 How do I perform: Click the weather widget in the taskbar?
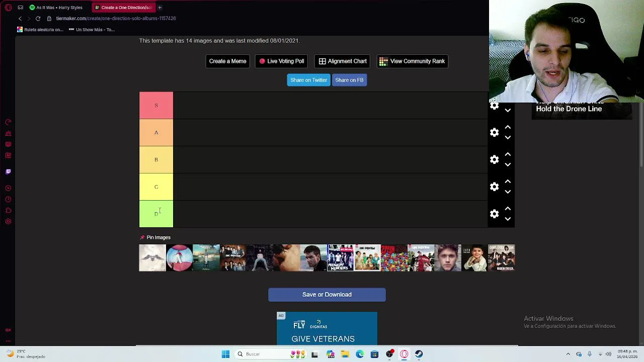point(25,354)
